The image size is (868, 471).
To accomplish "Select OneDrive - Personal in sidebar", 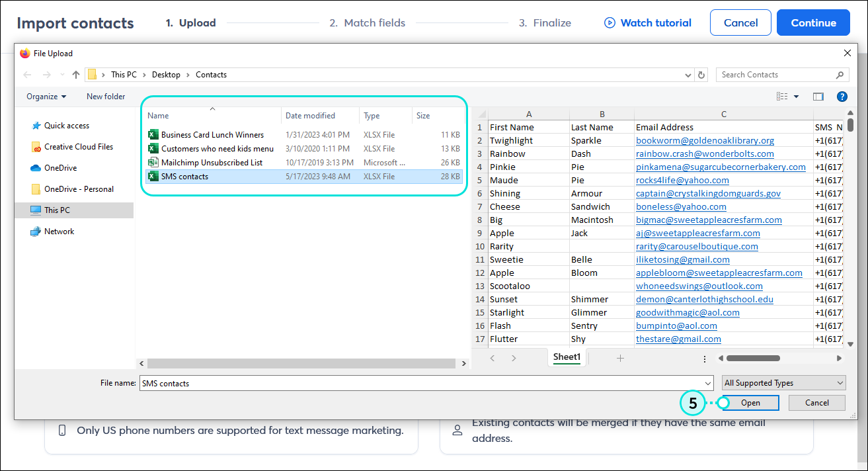I will [x=79, y=189].
